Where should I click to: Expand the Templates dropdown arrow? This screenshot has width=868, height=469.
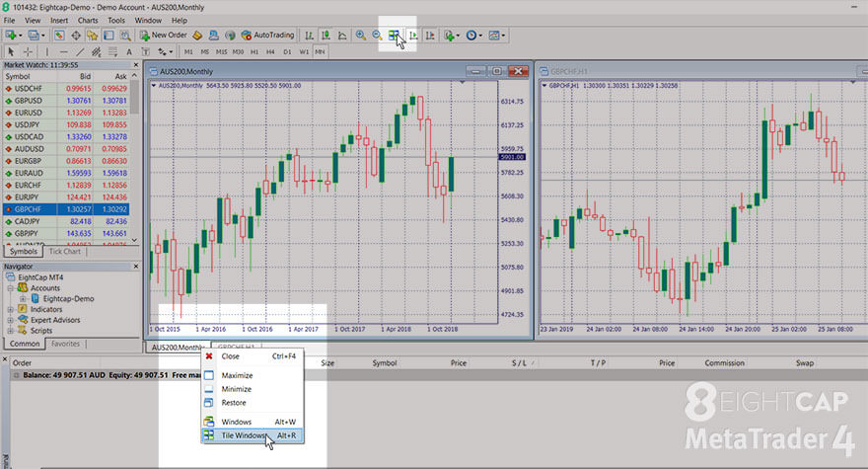[503, 36]
